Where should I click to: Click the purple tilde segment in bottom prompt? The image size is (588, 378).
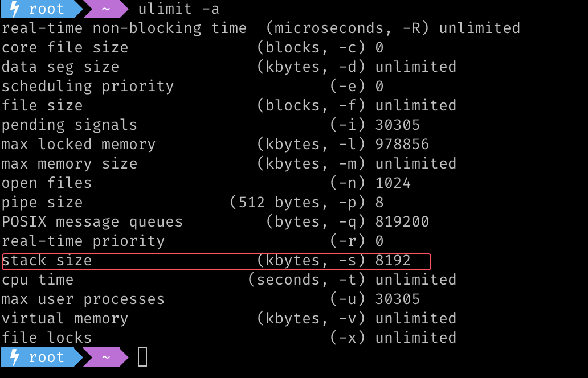(106, 357)
